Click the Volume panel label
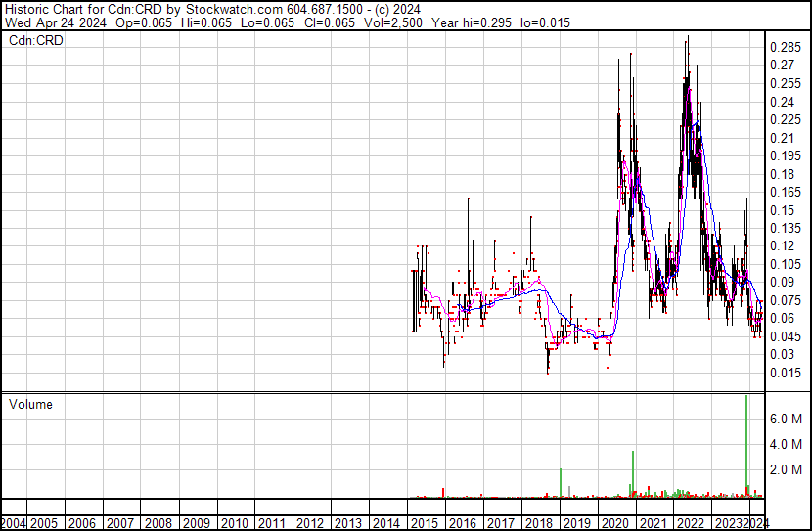Screen dimensions: 812x531 tap(30, 404)
